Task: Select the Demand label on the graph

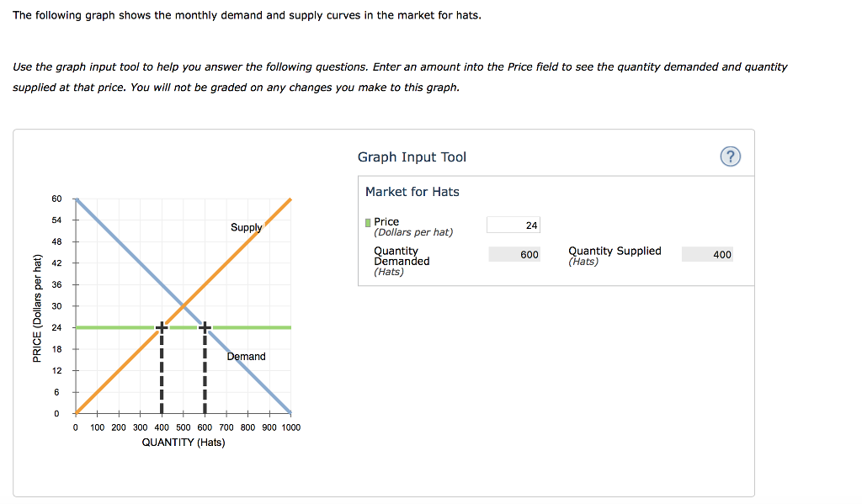Action: click(246, 356)
